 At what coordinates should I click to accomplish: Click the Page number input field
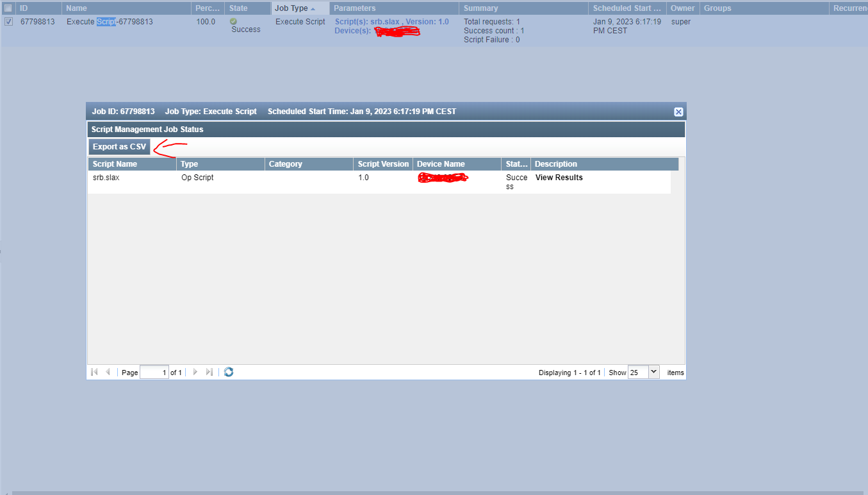(x=154, y=372)
